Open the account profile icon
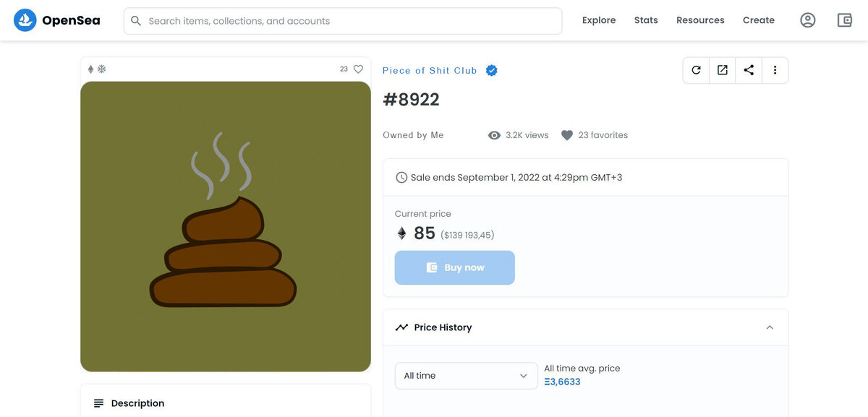Viewport: 868px width, 417px height. coord(808,20)
